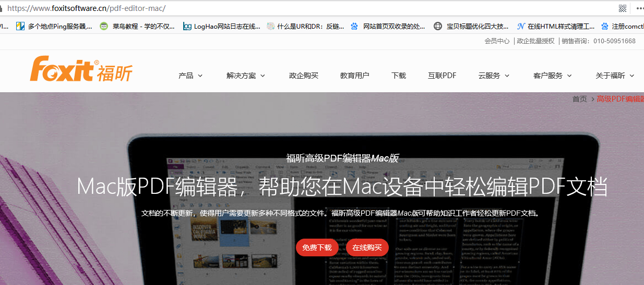Viewport: 644px width, 285px height.
Task: Open the 在线HTML样式清理工 bookmark
Action: point(556,26)
